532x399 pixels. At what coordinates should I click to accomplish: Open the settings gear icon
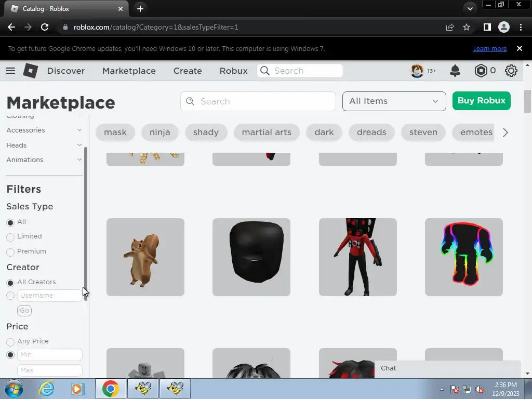511,71
